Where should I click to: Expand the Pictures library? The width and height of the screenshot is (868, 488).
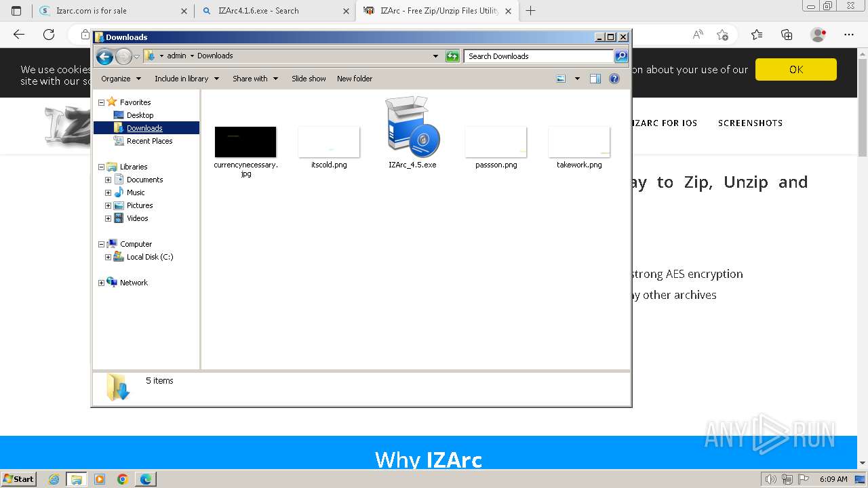pyautogui.click(x=108, y=205)
